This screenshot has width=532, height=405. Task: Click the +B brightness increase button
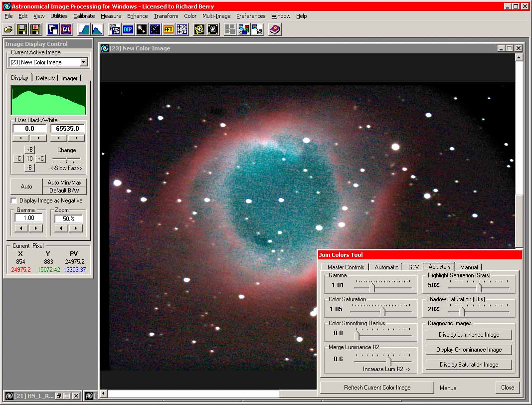29,150
